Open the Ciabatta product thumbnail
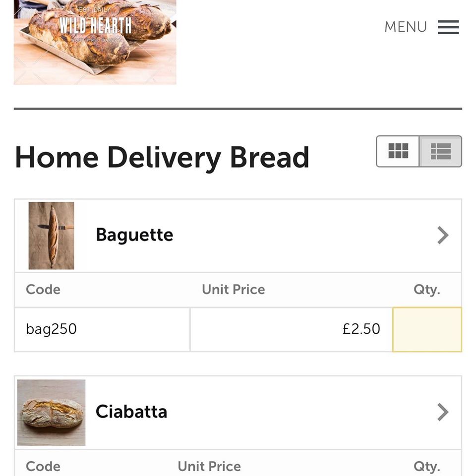 click(51, 412)
